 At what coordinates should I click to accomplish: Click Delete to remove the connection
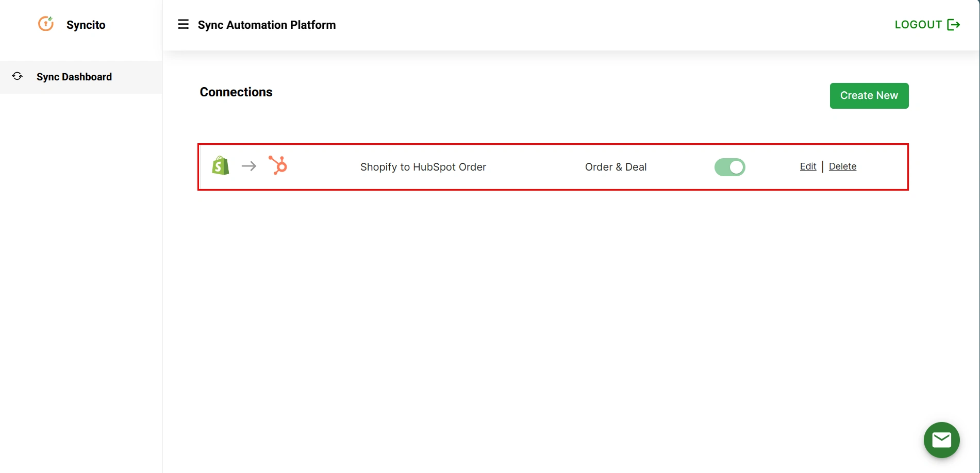(842, 166)
